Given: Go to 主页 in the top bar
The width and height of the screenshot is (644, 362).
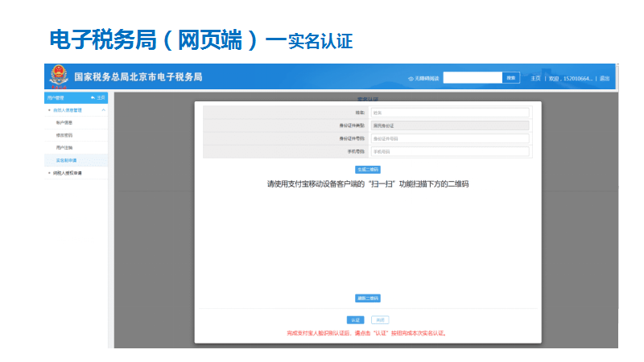Looking at the screenshot, I should tap(535, 78).
